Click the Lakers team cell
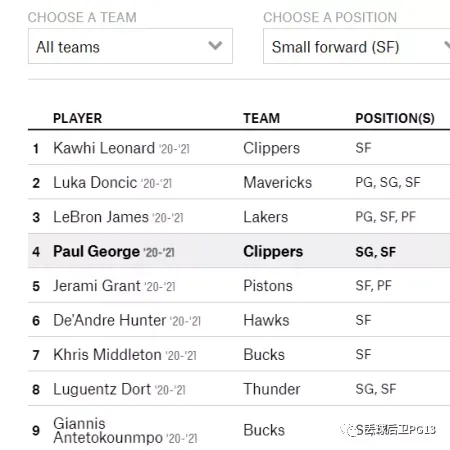This screenshot has width=450, height=450. (x=266, y=217)
